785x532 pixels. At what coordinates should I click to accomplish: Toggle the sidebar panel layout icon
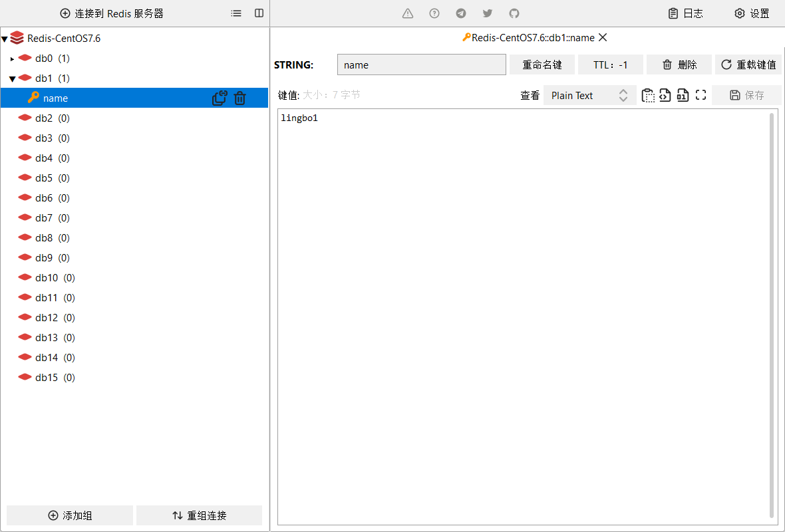[259, 13]
